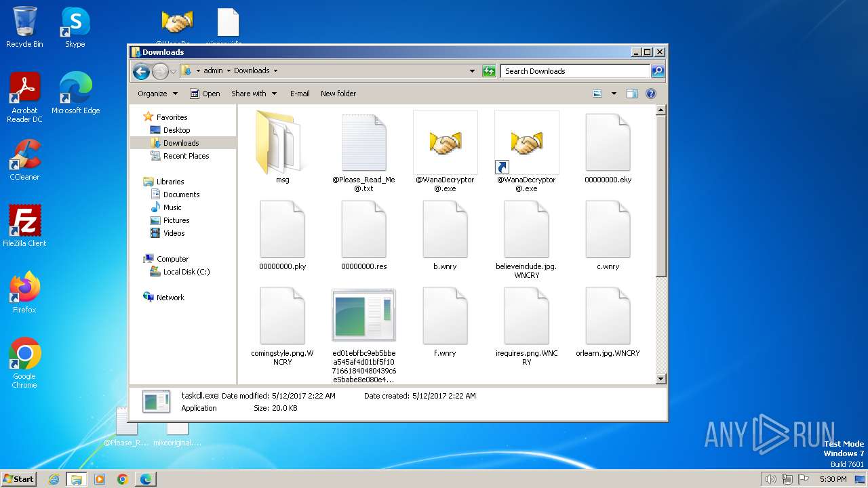Expand the admin breadcrumb arrow
Viewport: 868px width, 488px height.
click(229, 70)
